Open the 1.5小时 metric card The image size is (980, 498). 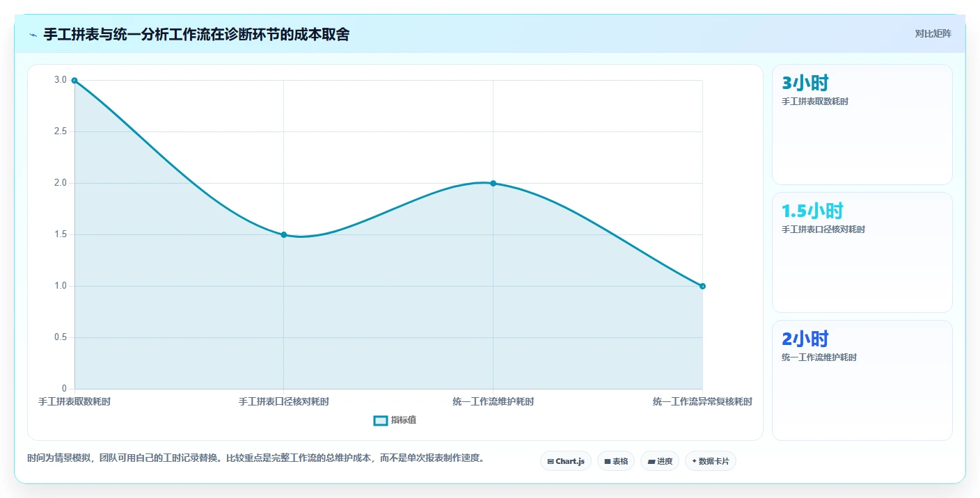click(x=862, y=252)
